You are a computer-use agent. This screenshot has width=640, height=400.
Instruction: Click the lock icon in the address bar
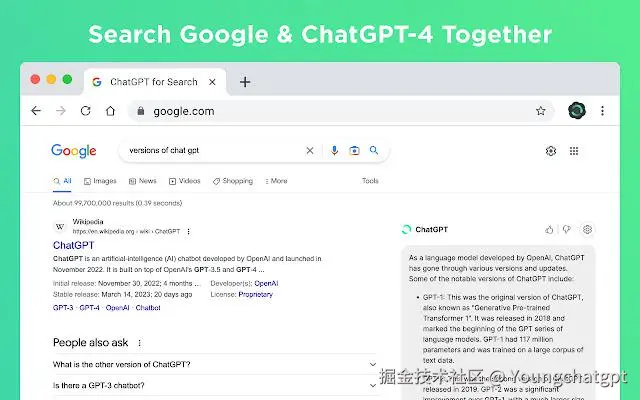click(141, 111)
